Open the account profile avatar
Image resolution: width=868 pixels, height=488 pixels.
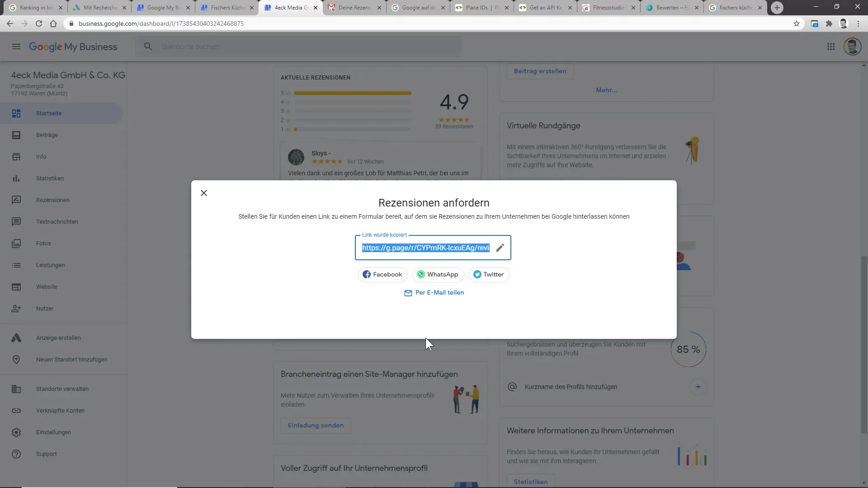coord(852,47)
